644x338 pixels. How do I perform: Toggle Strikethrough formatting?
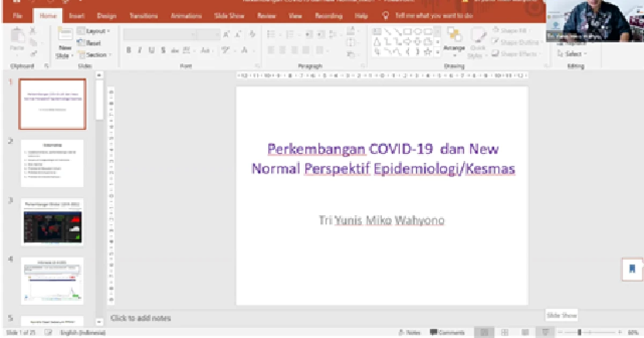click(175, 50)
